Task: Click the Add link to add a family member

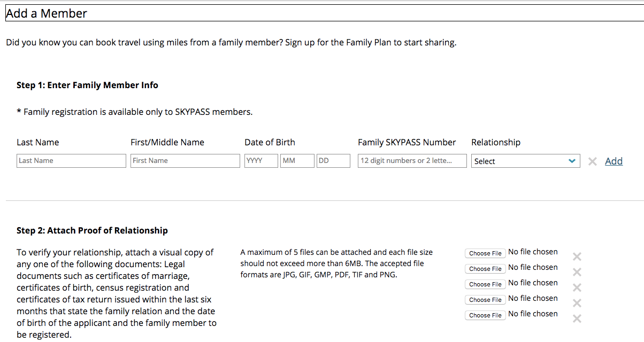Action: tap(614, 161)
